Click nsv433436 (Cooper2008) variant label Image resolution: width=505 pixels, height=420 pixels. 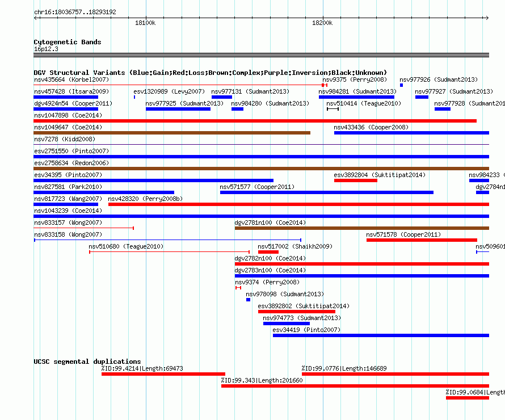click(x=371, y=127)
